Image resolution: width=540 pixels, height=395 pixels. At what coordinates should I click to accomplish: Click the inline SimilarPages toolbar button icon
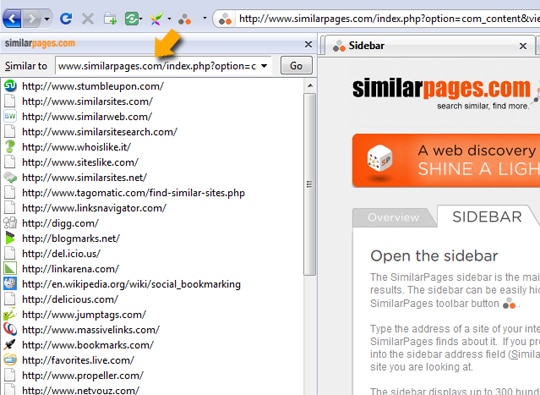coord(509,303)
